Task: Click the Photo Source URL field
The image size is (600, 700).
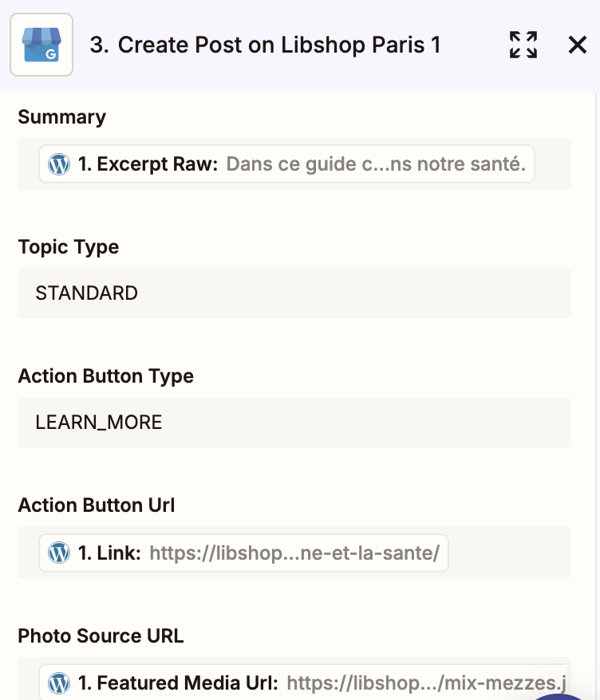Action: click(294, 678)
